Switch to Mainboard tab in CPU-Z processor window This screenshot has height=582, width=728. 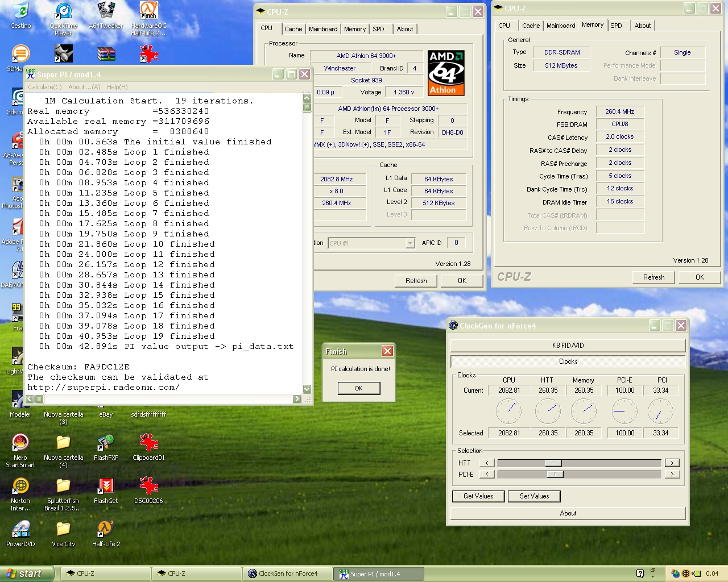pos(323,29)
